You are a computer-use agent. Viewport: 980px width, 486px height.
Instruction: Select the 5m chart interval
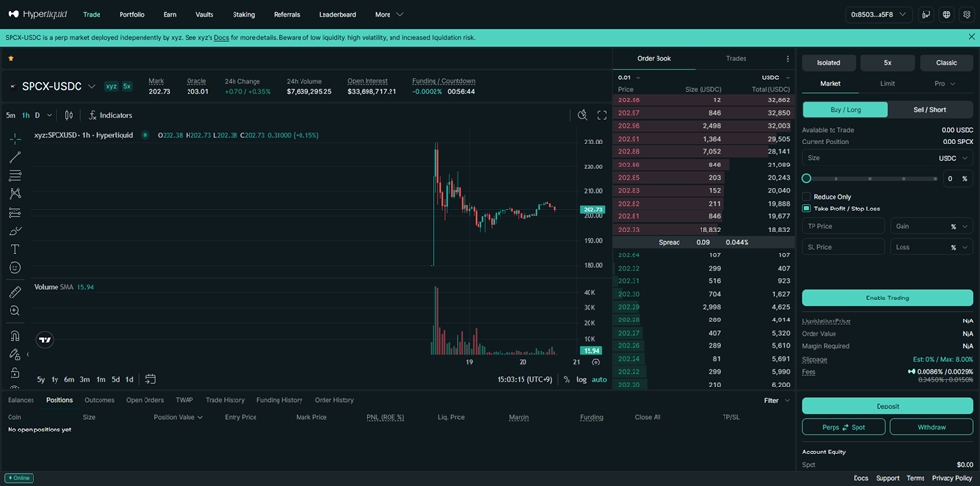[x=11, y=115]
